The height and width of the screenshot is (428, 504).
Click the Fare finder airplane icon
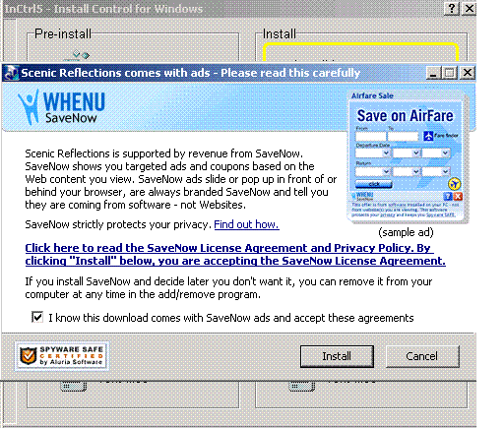[428, 136]
